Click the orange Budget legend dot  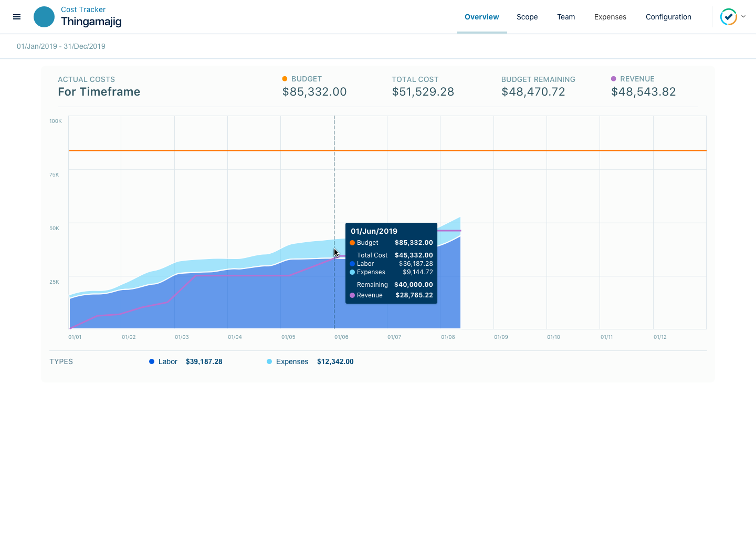pos(285,79)
